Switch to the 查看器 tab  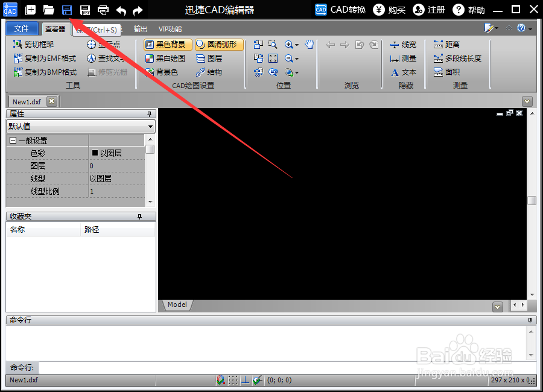[x=55, y=29]
